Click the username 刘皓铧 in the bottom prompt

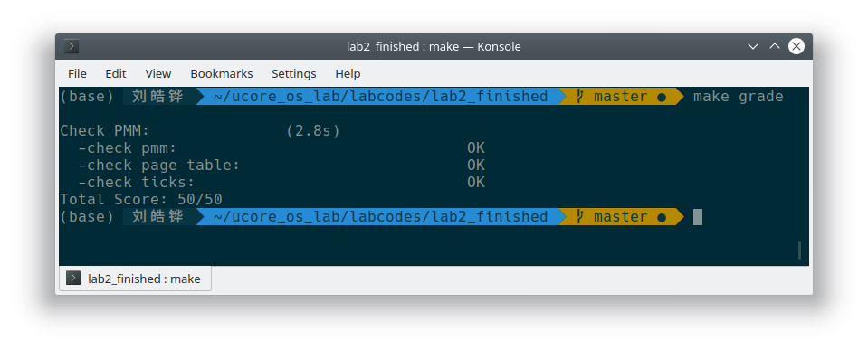point(157,217)
